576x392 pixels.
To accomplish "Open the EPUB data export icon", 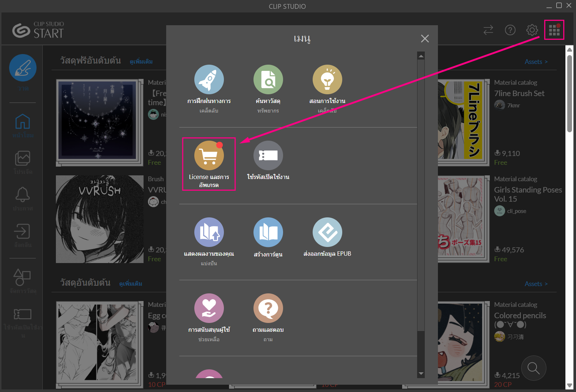I will tap(327, 232).
